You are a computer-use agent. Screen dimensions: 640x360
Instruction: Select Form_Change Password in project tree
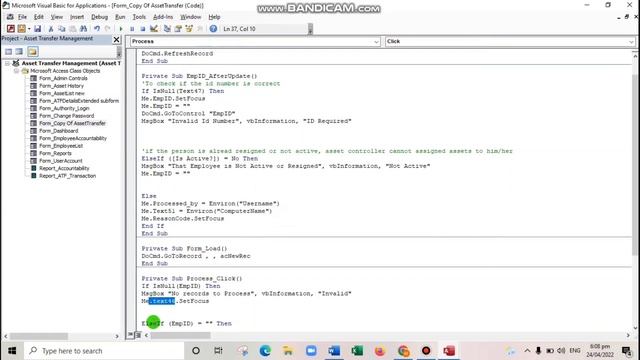pyautogui.click(x=66, y=116)
